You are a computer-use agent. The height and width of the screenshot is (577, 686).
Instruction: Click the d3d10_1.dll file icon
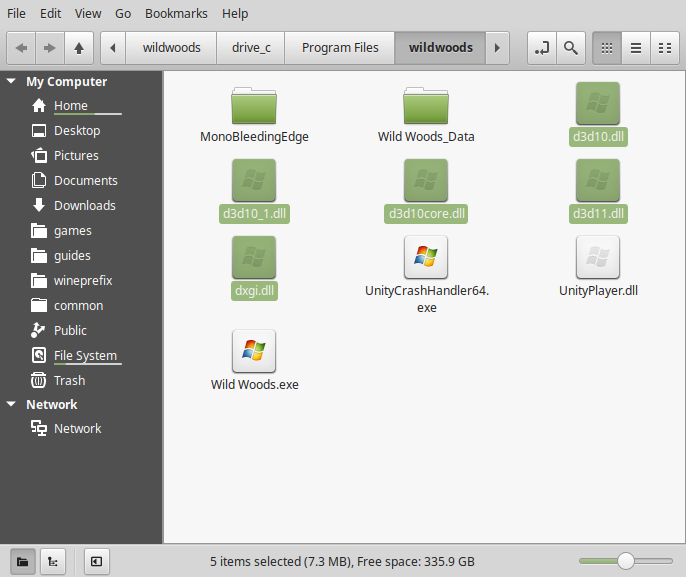click(254, 181)
